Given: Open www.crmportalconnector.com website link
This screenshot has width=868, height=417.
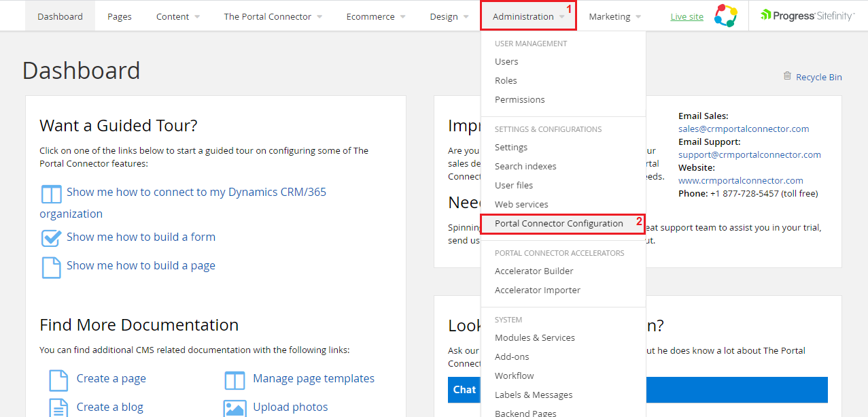Looking at the screenshot, I should [x=741, y=180].
